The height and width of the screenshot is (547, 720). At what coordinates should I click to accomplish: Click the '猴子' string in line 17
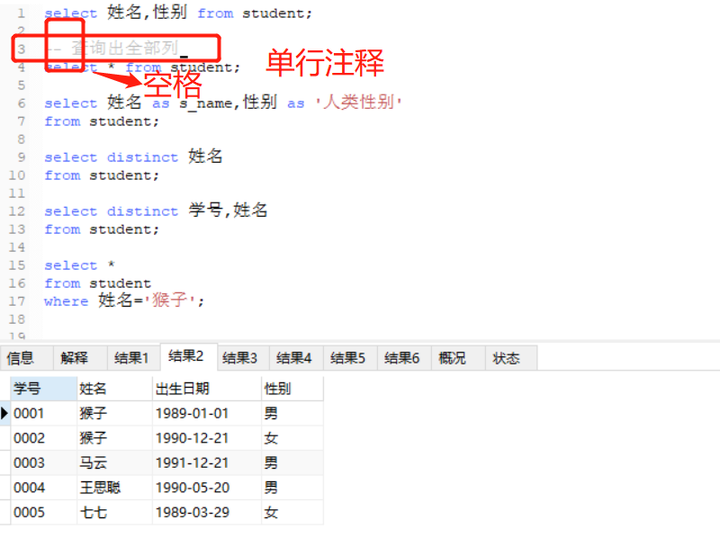170,301
